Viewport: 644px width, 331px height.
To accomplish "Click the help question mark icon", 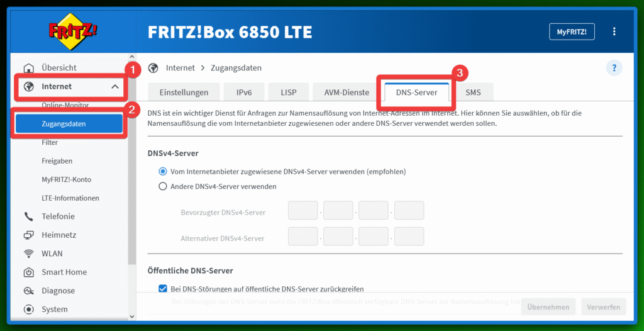I will (614, 68).
